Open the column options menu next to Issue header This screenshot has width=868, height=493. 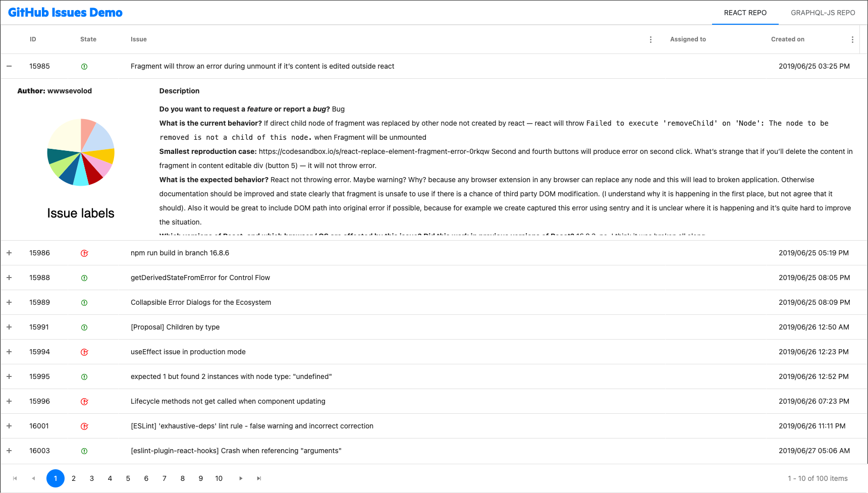point(650,39)
